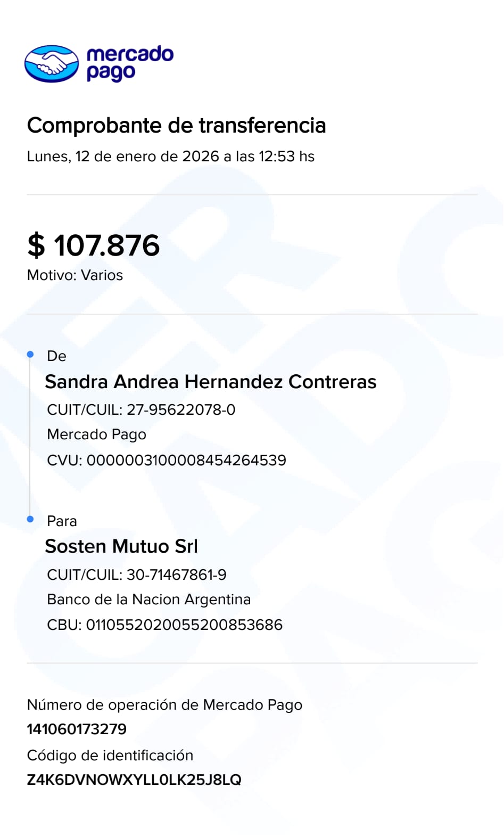
Task: Select sender name Sandra Andrea Hernandez Contreras
Action: [x=210, y=382]
